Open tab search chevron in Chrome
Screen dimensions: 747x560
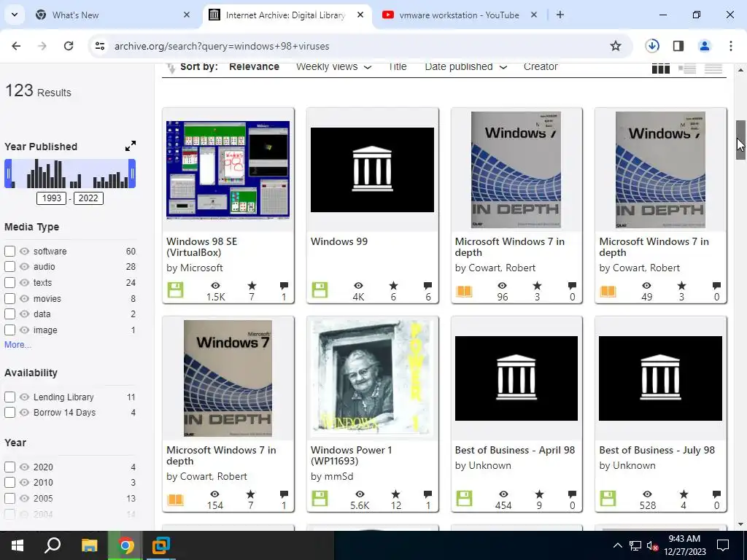15,15
